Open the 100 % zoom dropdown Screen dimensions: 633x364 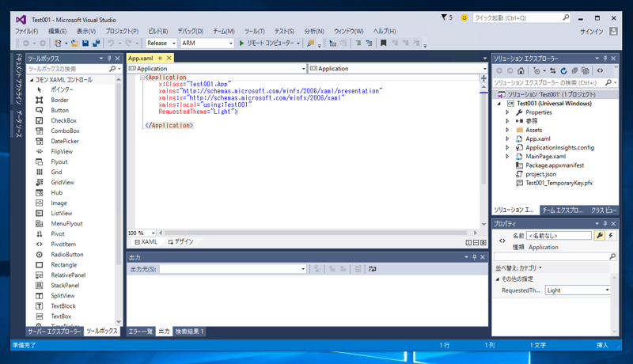coord(153,233)
